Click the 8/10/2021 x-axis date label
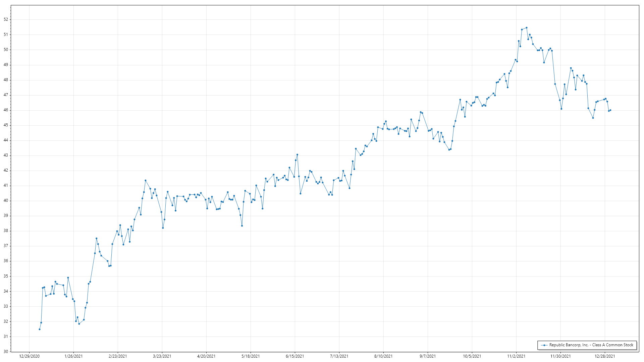The image size is (644, 362). tap(383, 356)
